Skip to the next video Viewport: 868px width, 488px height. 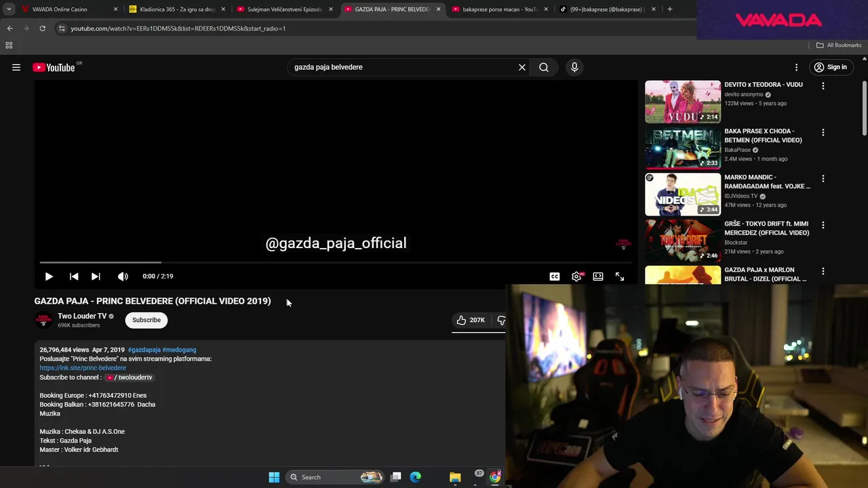click(96, 277)
